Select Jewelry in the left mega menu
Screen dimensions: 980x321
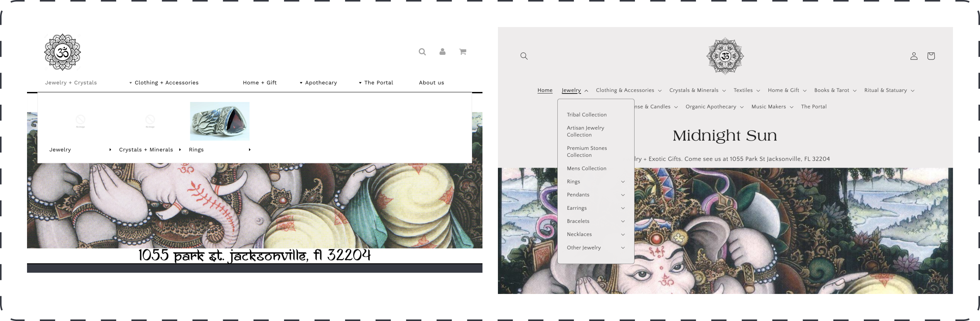(x=60, y=149)
